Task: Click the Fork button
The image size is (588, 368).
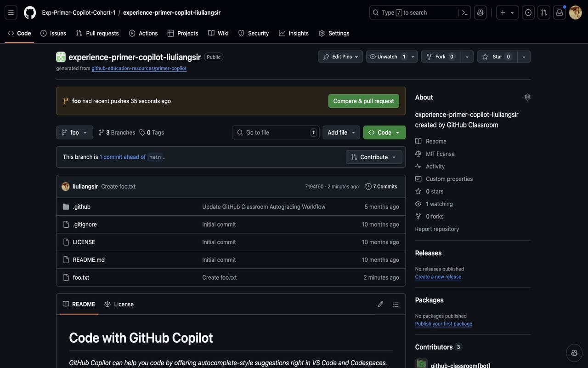Action: 441,57
